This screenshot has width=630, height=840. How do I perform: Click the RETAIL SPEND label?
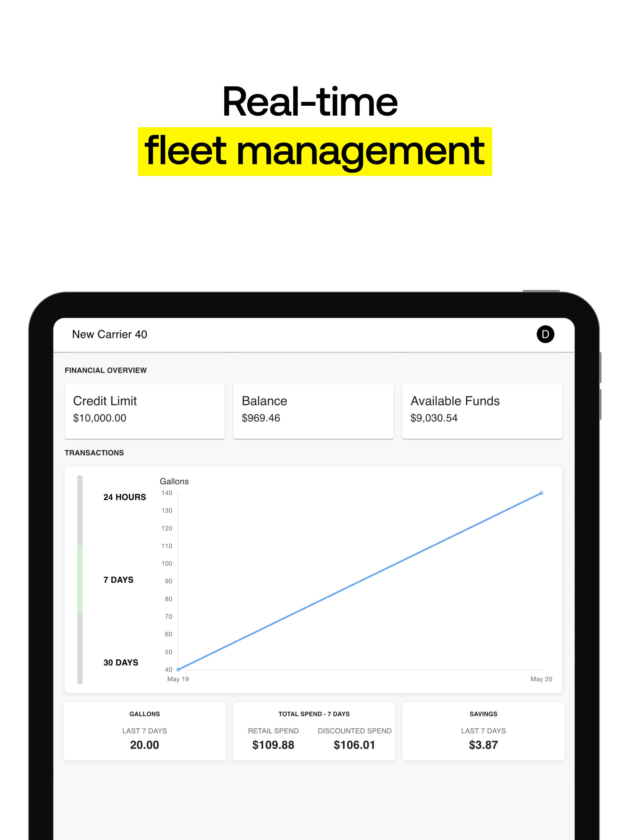click(x=273, y=731)
